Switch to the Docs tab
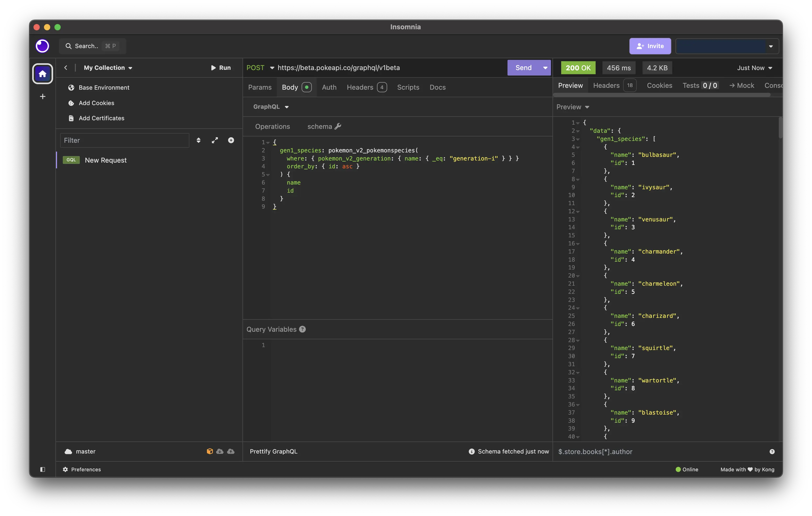Viewport: 812px width, 516px height. (437, 87)
